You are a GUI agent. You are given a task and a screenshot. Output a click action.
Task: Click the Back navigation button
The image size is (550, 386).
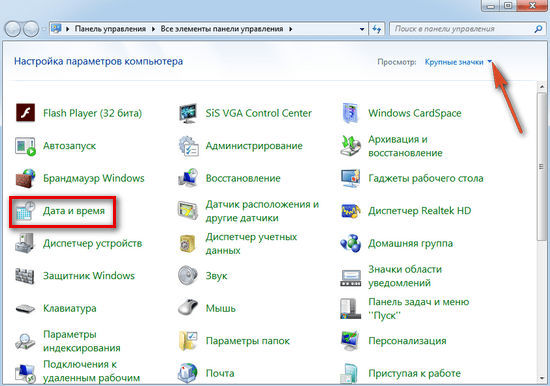[x=13, y=29]
